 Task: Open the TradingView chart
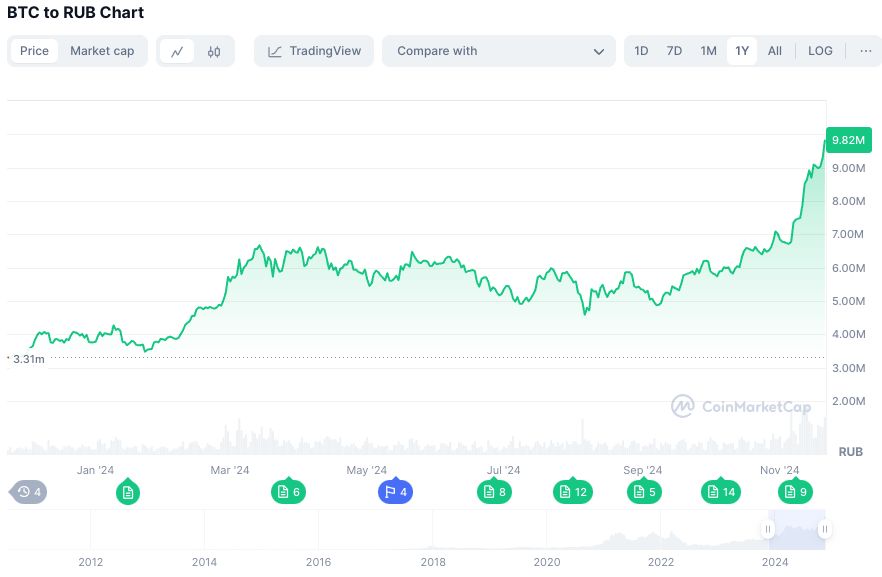(314, 51)
